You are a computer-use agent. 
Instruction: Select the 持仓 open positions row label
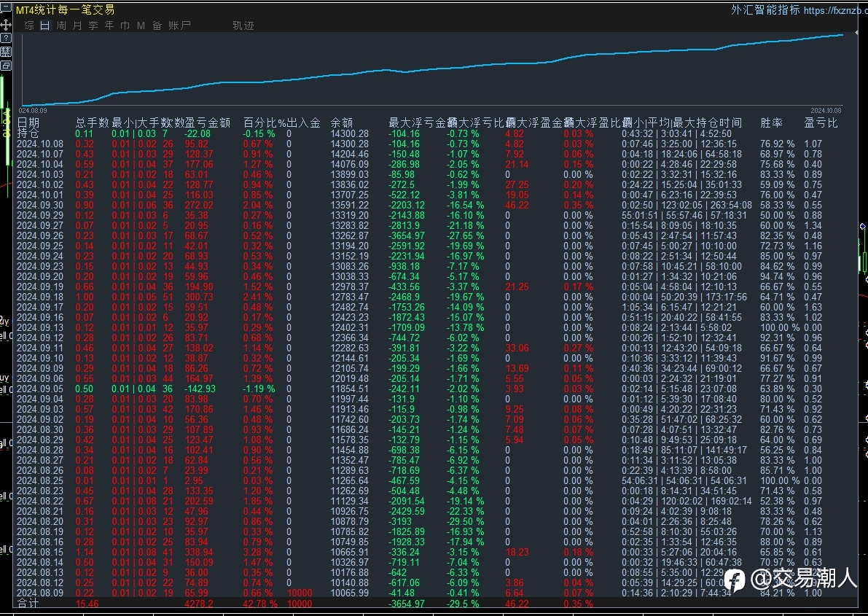click(x=28, y=133)
